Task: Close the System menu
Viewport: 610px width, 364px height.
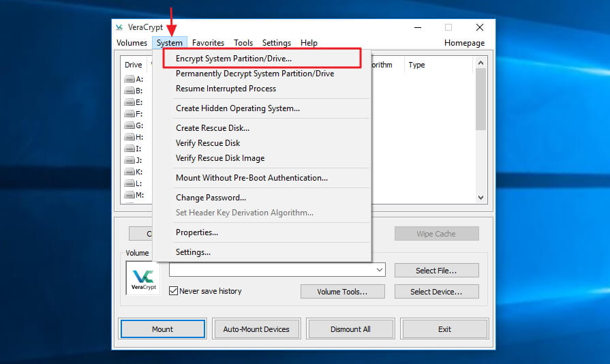Action: tap(170, 43)
